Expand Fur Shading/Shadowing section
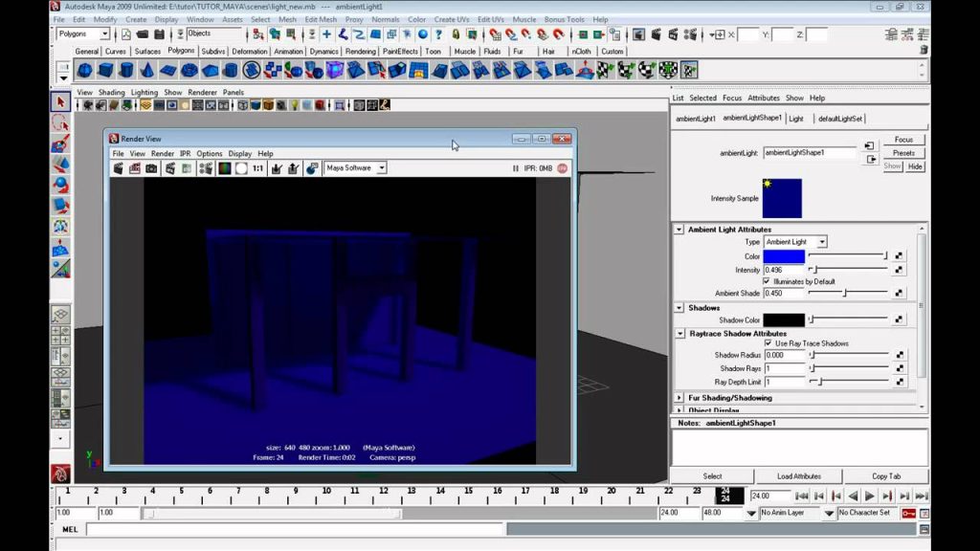Screen dimensions: 980x551 pos(679,397)
